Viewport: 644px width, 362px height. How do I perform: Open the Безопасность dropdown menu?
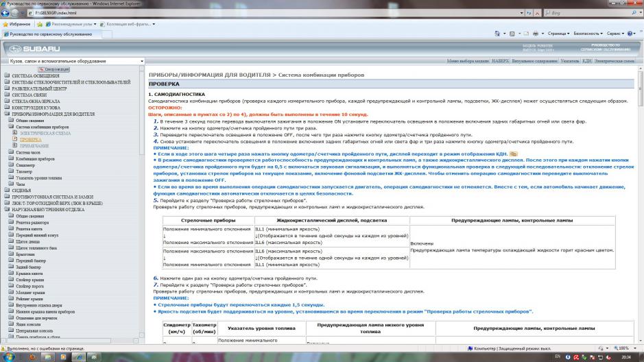tap(588, 34)
